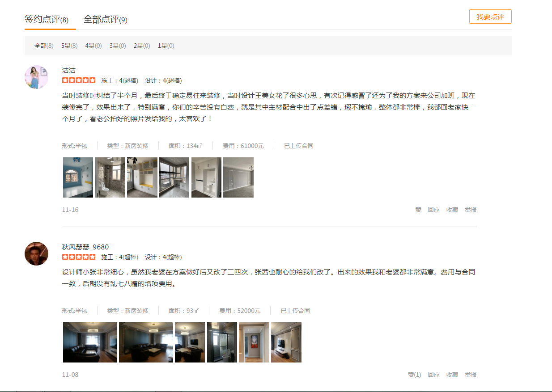Viewport: 552px width, 392px height.
Task: Click 收藏 on 秋风瑟瑟_9680's review
Action: click(452, 375)
